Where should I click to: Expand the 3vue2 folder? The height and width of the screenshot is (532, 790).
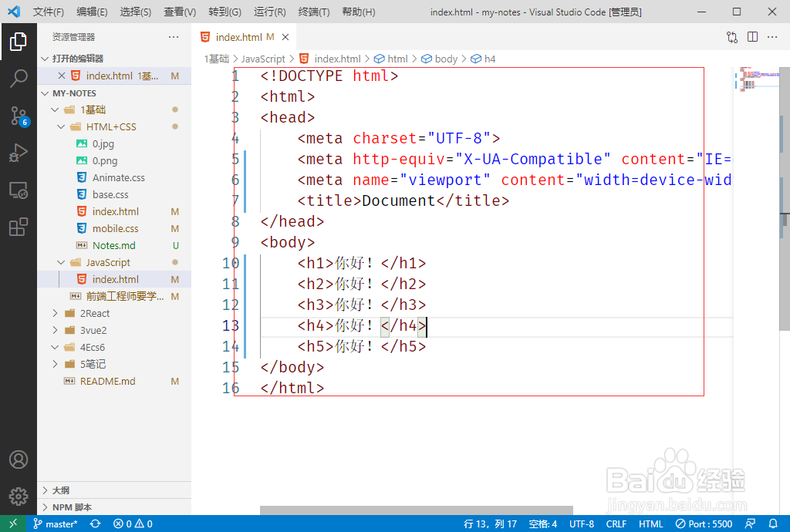[114, 330]
